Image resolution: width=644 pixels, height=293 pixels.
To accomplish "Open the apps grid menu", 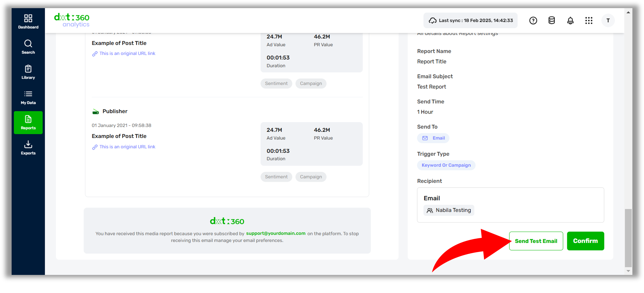I will coord(589,20).
